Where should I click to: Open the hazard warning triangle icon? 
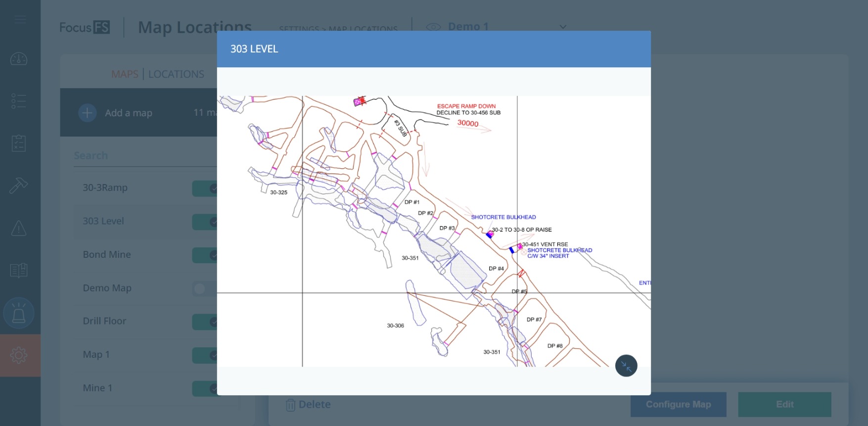19,228
